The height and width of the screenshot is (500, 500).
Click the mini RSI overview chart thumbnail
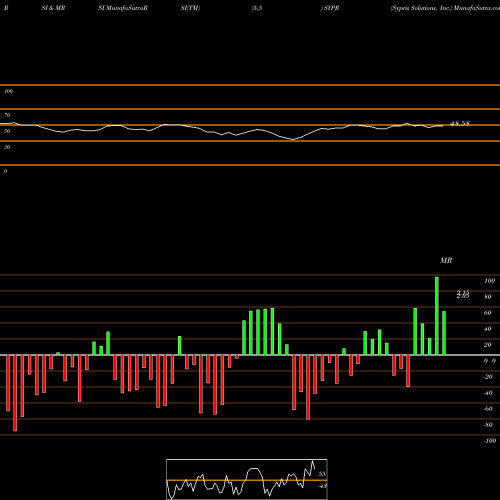click(x=247, y=479)
